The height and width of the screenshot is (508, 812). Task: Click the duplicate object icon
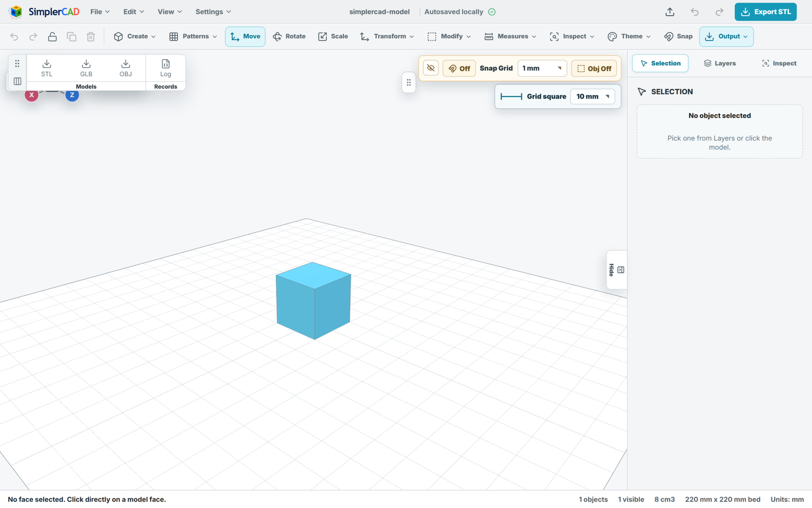[x=72, y=37]
